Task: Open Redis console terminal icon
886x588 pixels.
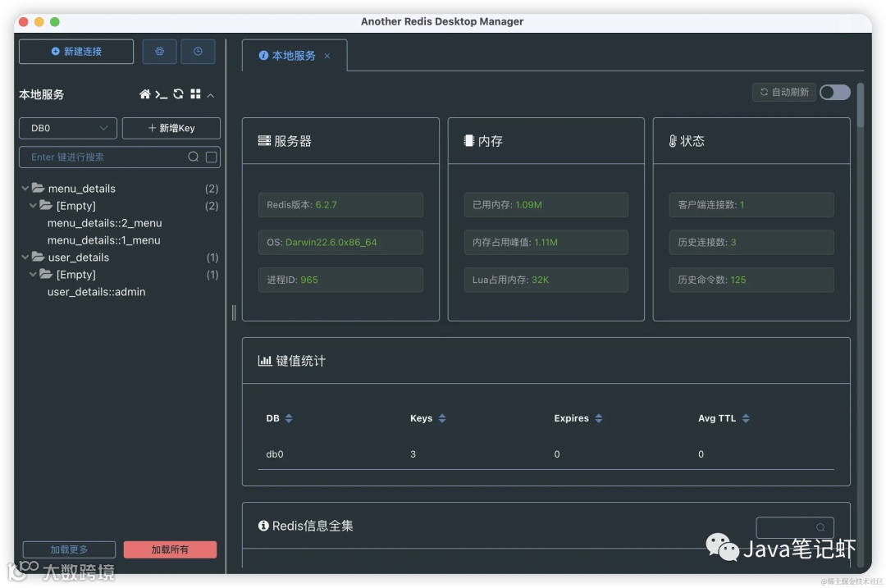Action: click(161, 94)
